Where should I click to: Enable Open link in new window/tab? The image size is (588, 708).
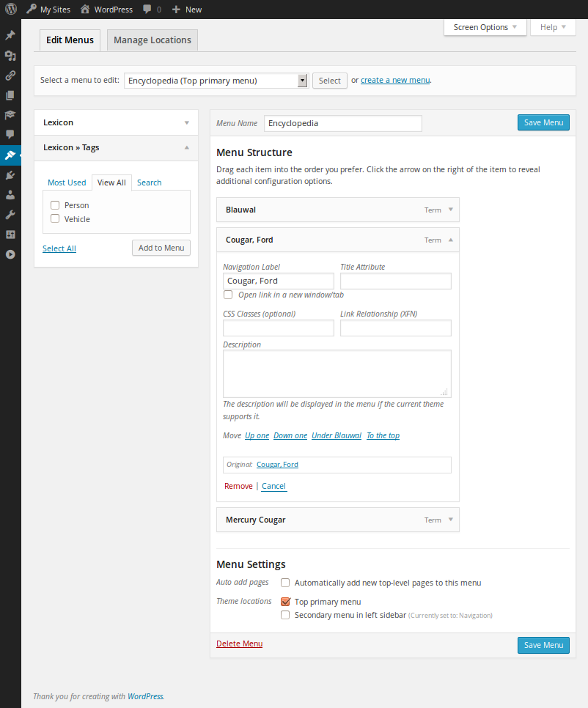[x=228, y=295]
